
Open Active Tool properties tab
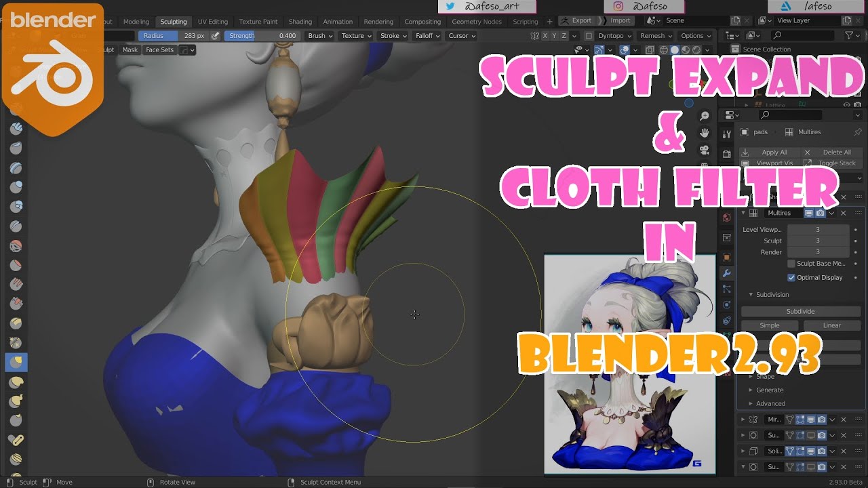(x=727, y=134)
